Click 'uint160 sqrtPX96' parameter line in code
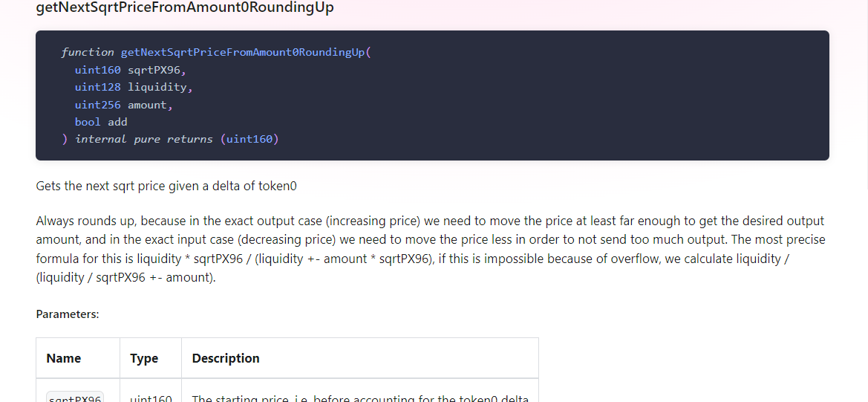Image resolution: width=868 pixels, height=402 pixels. [130, 70]
